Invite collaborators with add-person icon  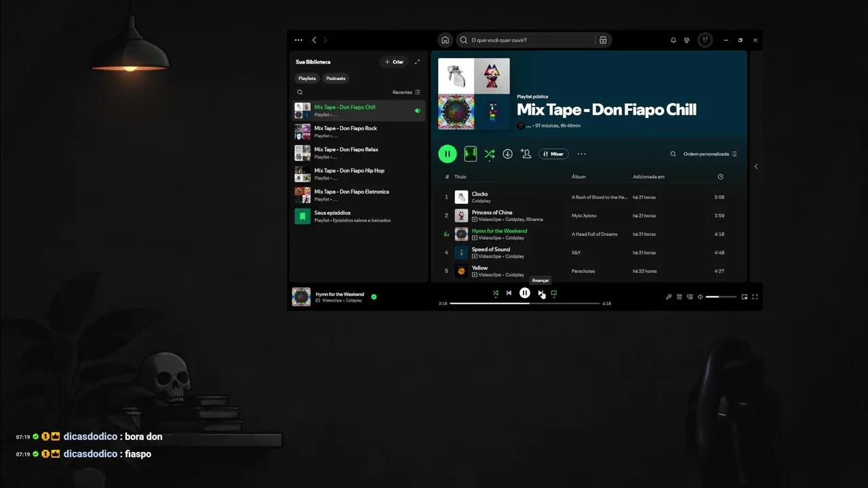coord(526,154)
